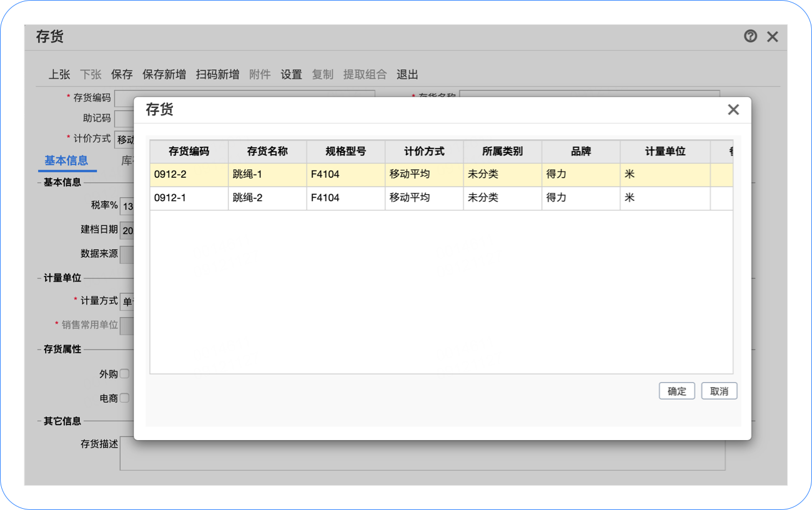Click 上张 in the toolbar
The height and width of the screenshot is (510, 812).
pyautogui.click(x=59, y=74)
